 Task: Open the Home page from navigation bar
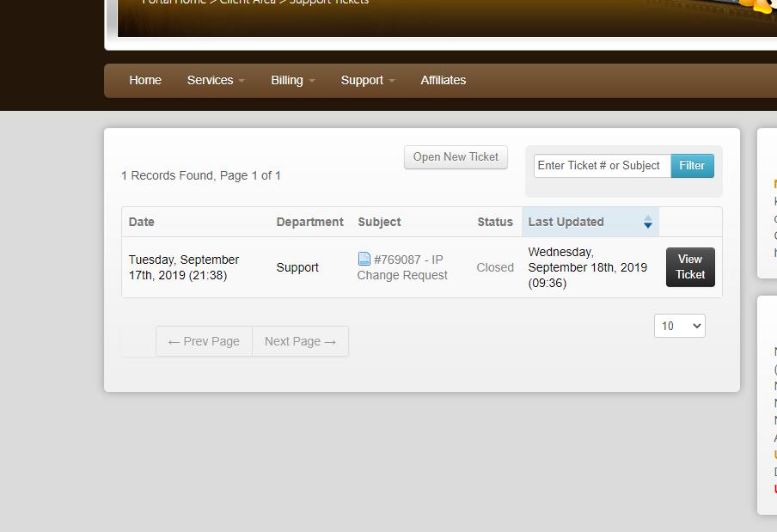click(145, 80)
